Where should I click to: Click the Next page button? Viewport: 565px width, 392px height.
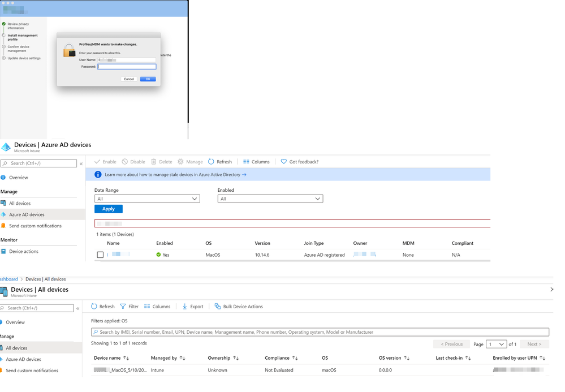[534, 344]
